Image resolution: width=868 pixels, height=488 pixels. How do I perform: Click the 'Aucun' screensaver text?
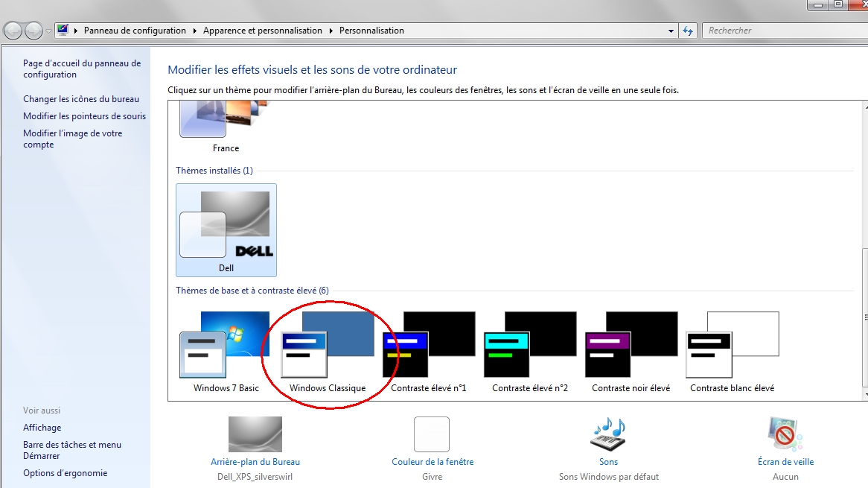tap(785, 477)
